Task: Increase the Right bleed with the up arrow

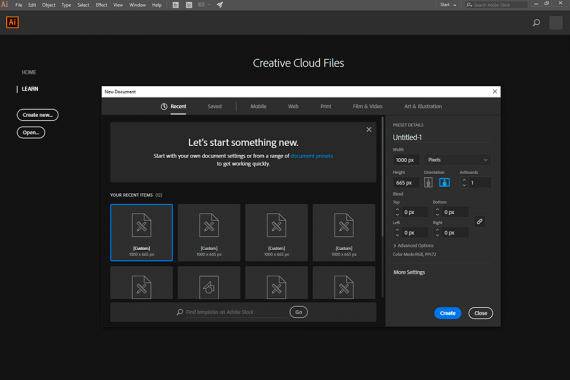Action: click(438, 230)
